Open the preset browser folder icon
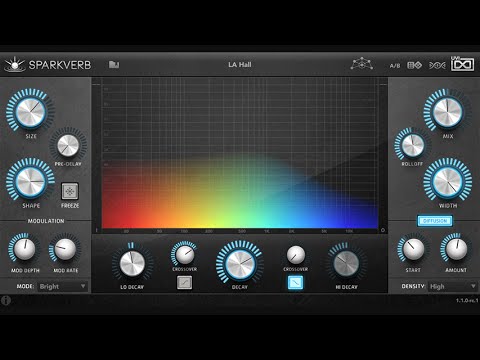Screen dimensions: 480x360 [x=114, y=64]
